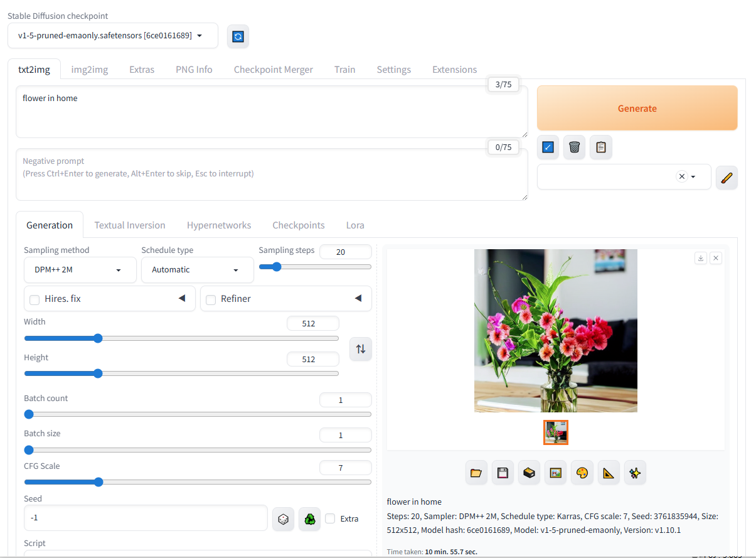Open Stable Diffusion checkpoint dropdown
Viewport: 756px width, 558px height.
(x=113, y=36)
